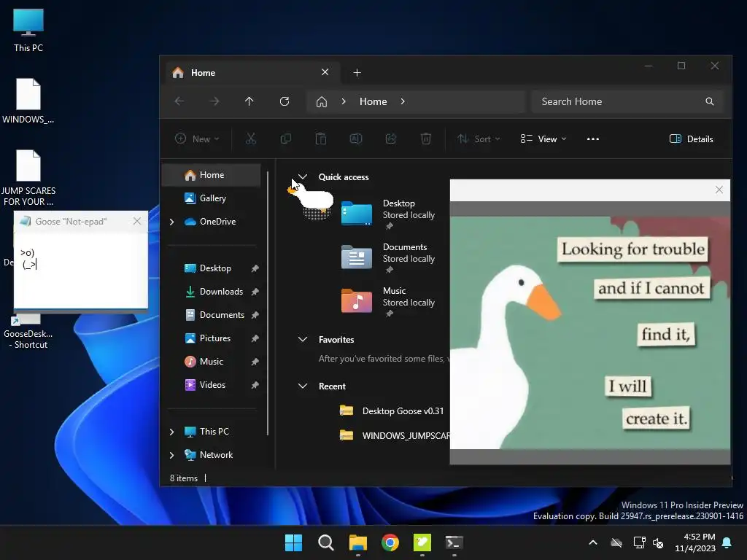Click the goose meme image

pos(589,332)
